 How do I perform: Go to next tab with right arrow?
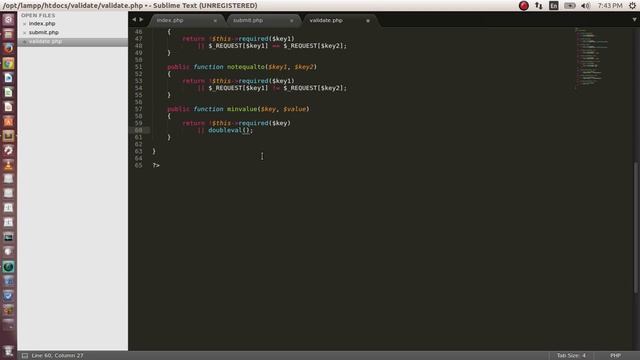(x=141, y=19)
